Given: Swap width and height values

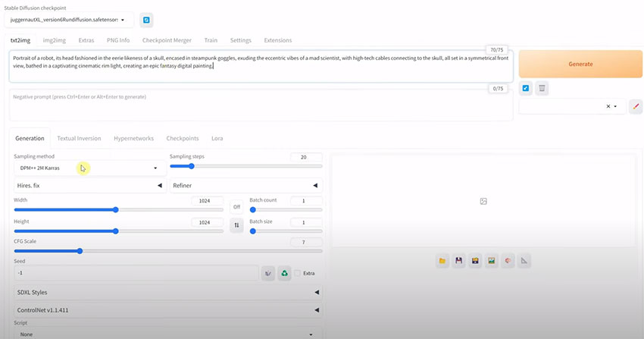Looking at the screenshot, I should pos(236,225).
